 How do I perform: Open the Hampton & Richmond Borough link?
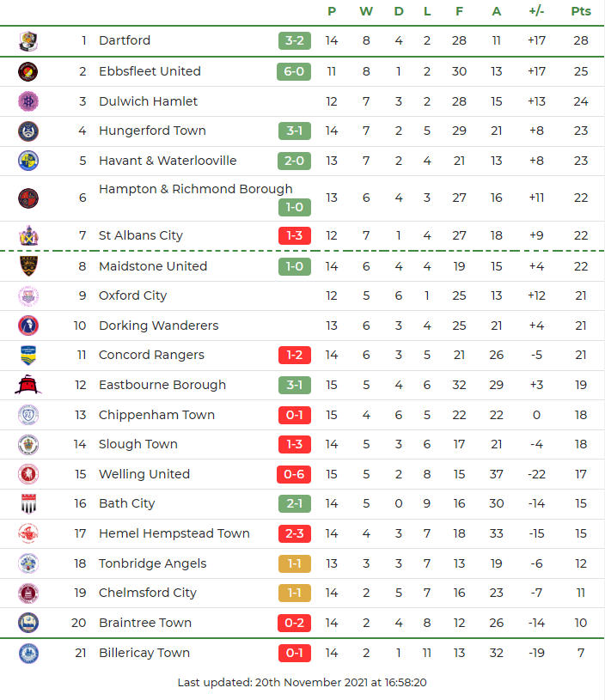tap(195, 189)
